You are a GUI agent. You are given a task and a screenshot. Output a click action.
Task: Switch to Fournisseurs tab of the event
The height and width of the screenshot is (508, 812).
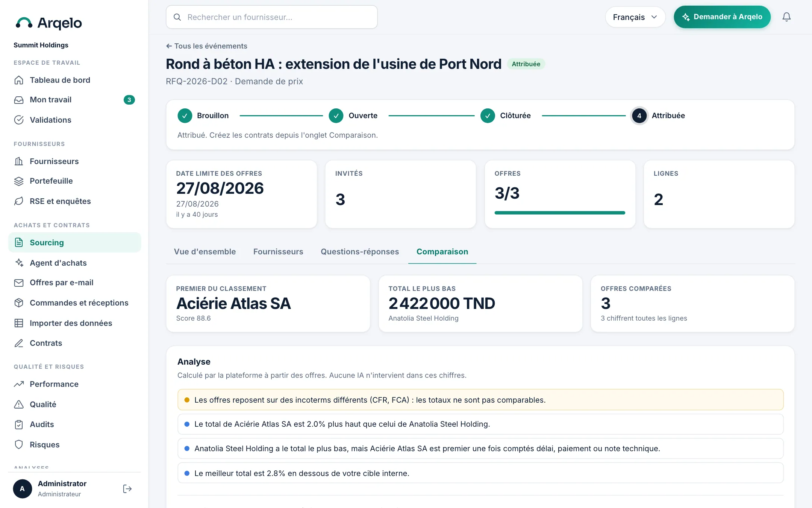coord(278,252)
